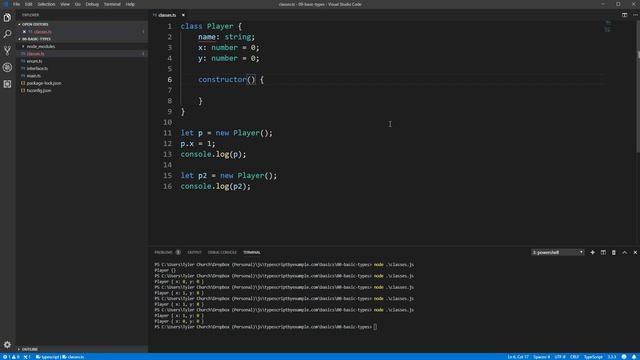Switch to the Output panel tab
Image resolution: width=640 pixels, height=360 pixels.
pos(194,253)
